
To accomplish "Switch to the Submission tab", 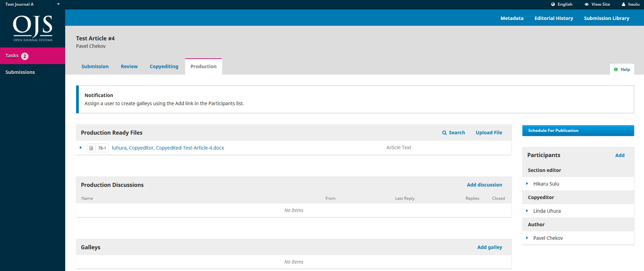I will point(95,66).
